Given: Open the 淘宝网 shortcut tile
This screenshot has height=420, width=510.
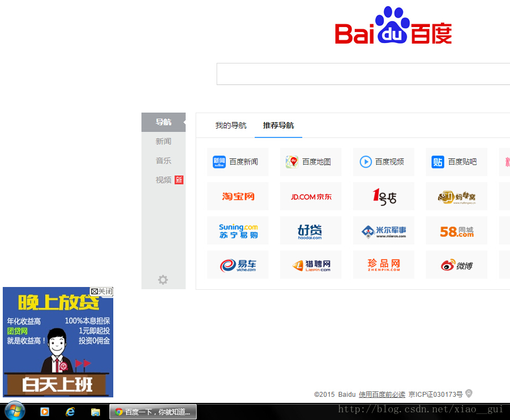Looking at the screenshot, I should pyautogui.click(x=238, y=196).
